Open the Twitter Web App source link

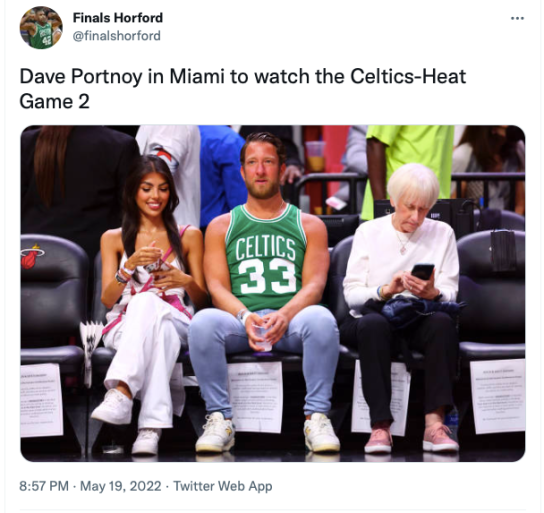pyautogui.click(x=223, y=486)
